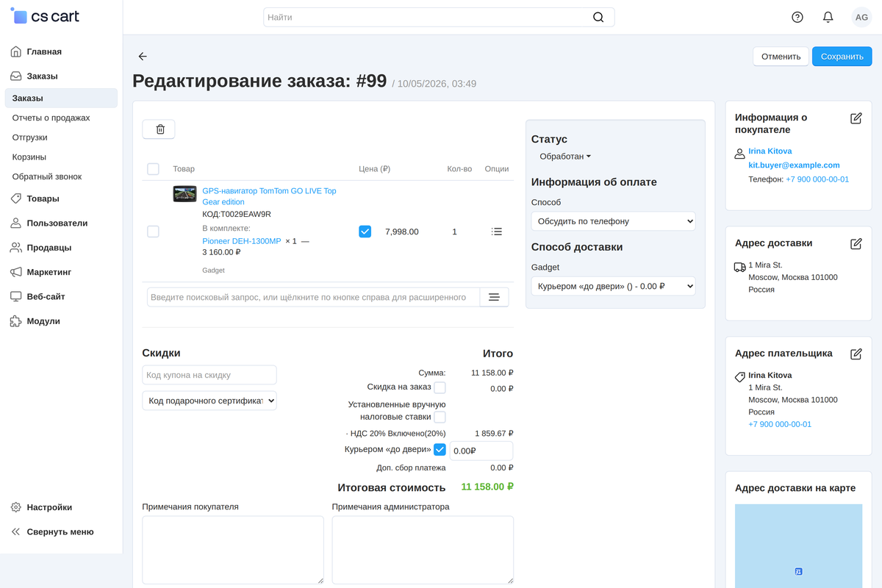Edit the shipping address pencil icon
882x588 pixels.
pos(856,243)
